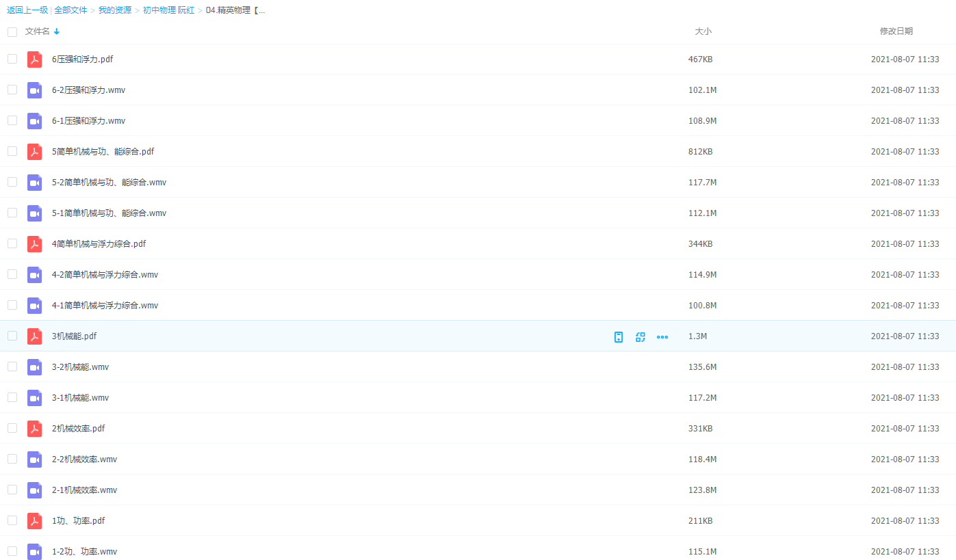Click the video icon of 4-1简单机械与浮力综合.wmv

click(34, 306)
